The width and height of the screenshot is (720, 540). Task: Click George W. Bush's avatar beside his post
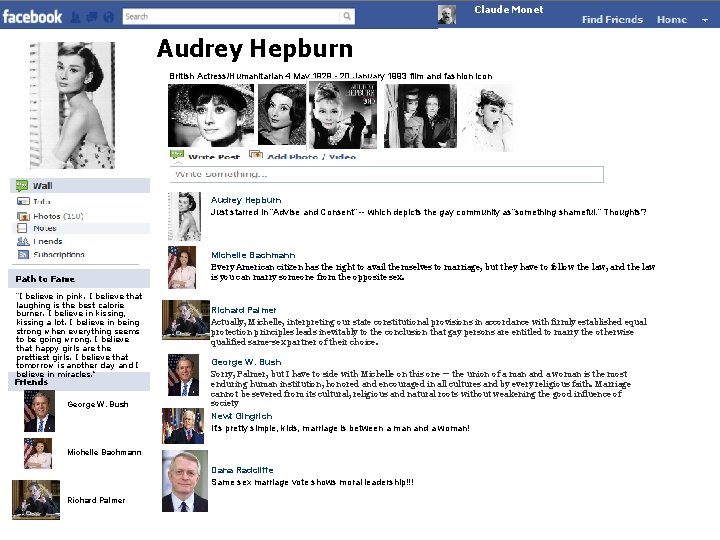[183, 375]
